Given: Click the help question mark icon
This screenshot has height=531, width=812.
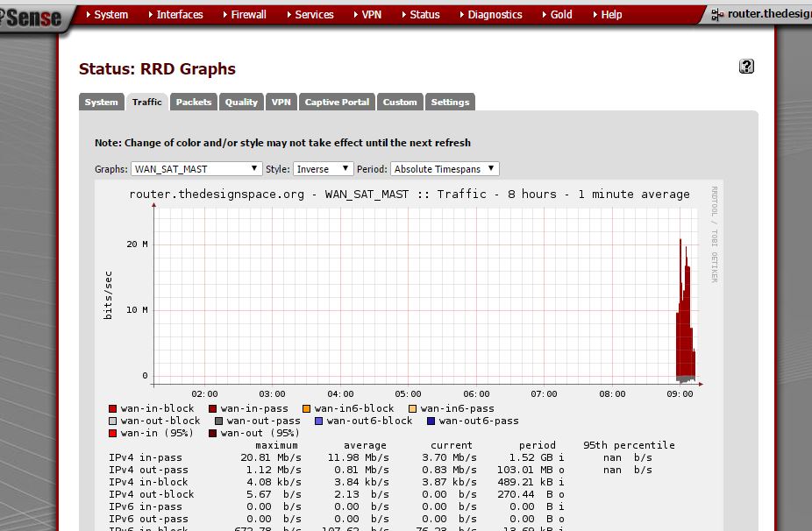Looking at the screenshot, I should 746,67.
